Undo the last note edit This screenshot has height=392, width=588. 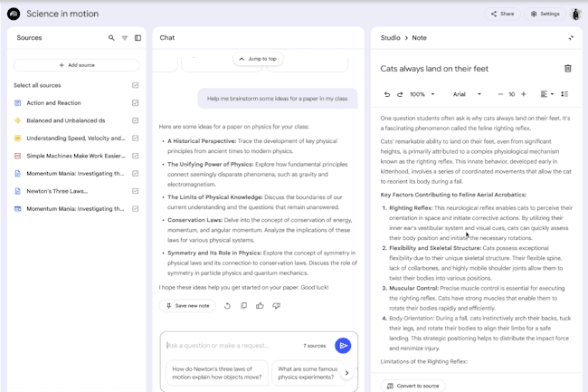click(x=387, y=94)
